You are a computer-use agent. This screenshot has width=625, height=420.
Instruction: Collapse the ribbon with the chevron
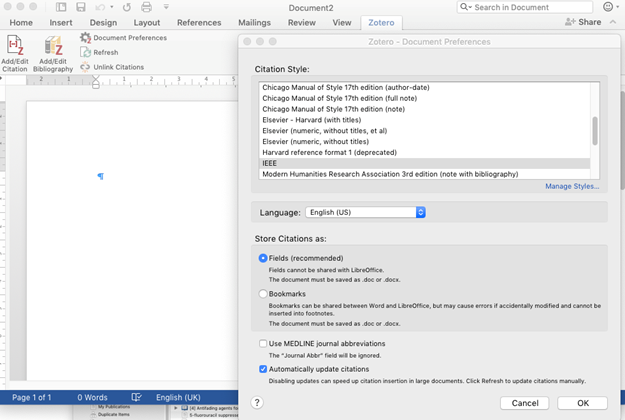click(613, 22)
